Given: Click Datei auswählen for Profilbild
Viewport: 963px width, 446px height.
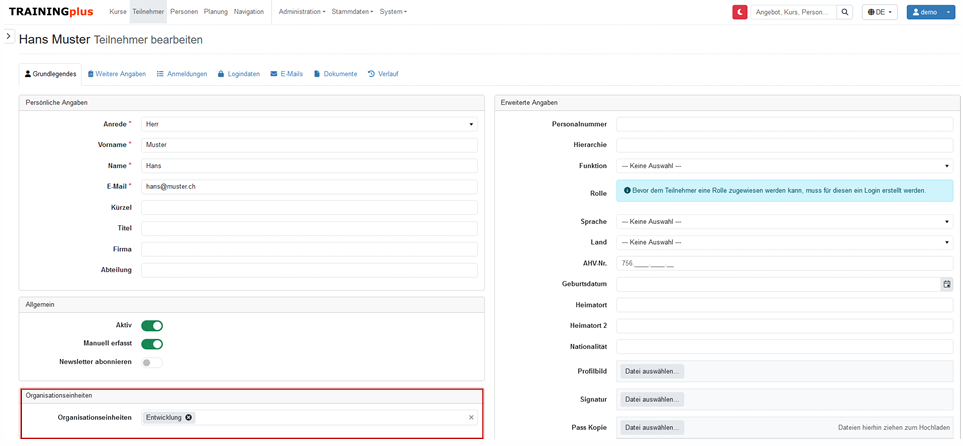Looking at the screenshot, I should [x=652, y=372].
